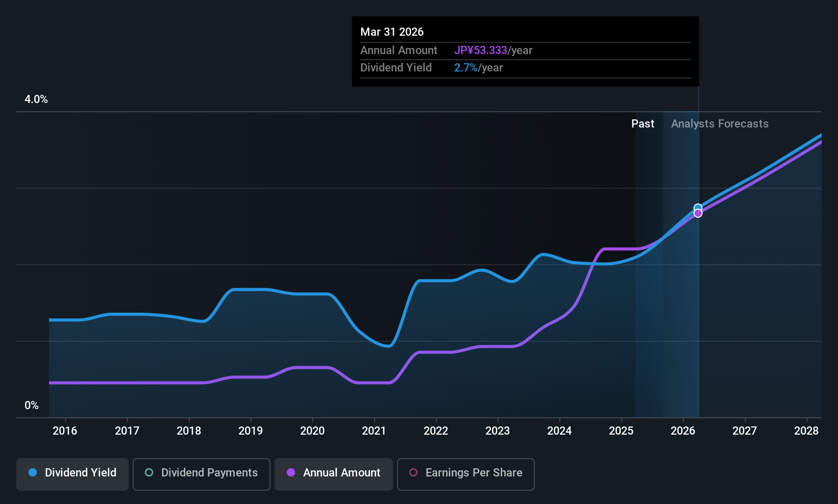Click the 2.7%/year dividend yield value
This screenshot has height=504, width=838.
coord(478,67)
